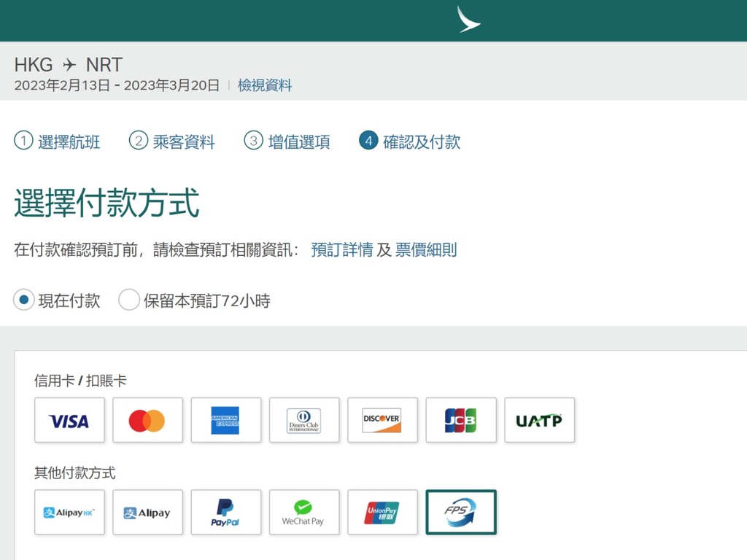Choose 保留本預訂72小時 radio option

(129, 300)
